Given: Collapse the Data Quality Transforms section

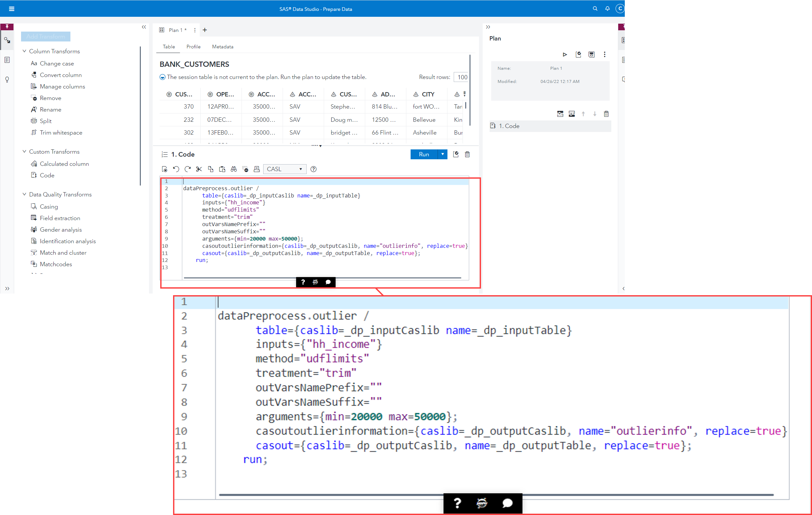Looking at the screenshot, I should (x=24, y=194).
